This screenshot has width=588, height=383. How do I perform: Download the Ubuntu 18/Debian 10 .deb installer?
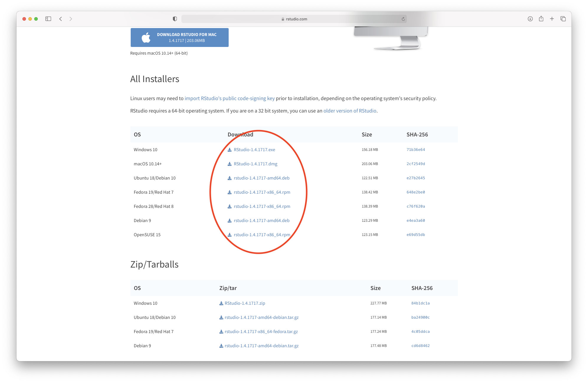[x=262, y=178]
